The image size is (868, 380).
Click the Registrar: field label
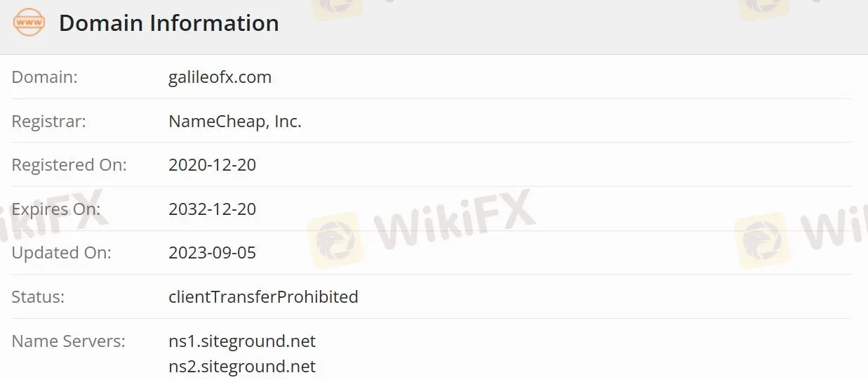click(48, 122)
